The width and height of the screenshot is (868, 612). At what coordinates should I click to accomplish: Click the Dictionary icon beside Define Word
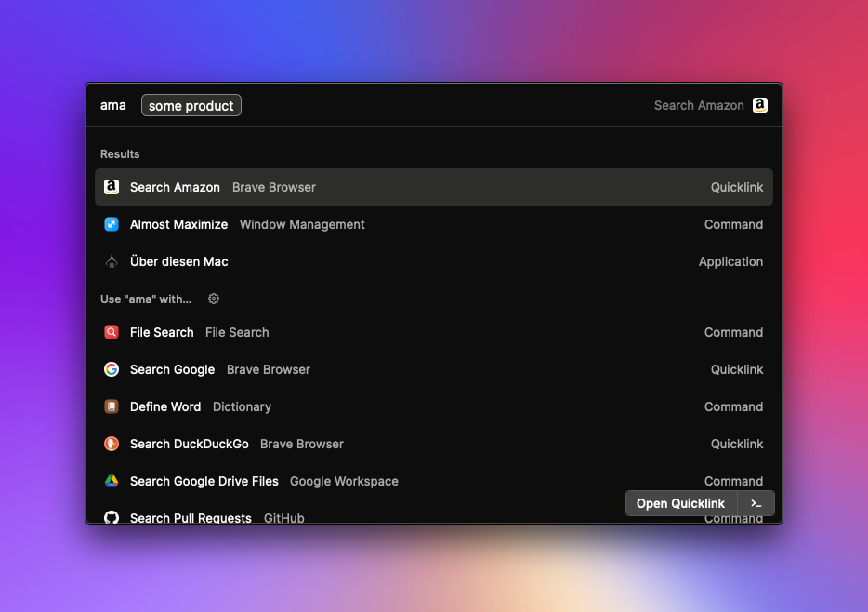[x=112, y=406]
